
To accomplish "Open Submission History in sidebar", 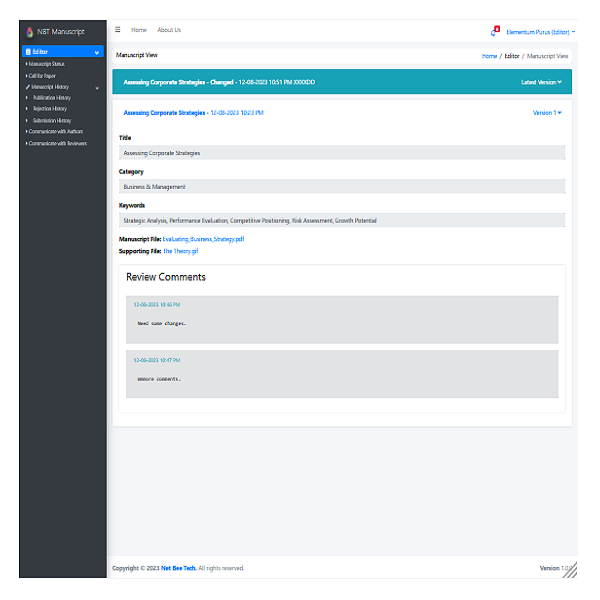I will coord(52,121).
